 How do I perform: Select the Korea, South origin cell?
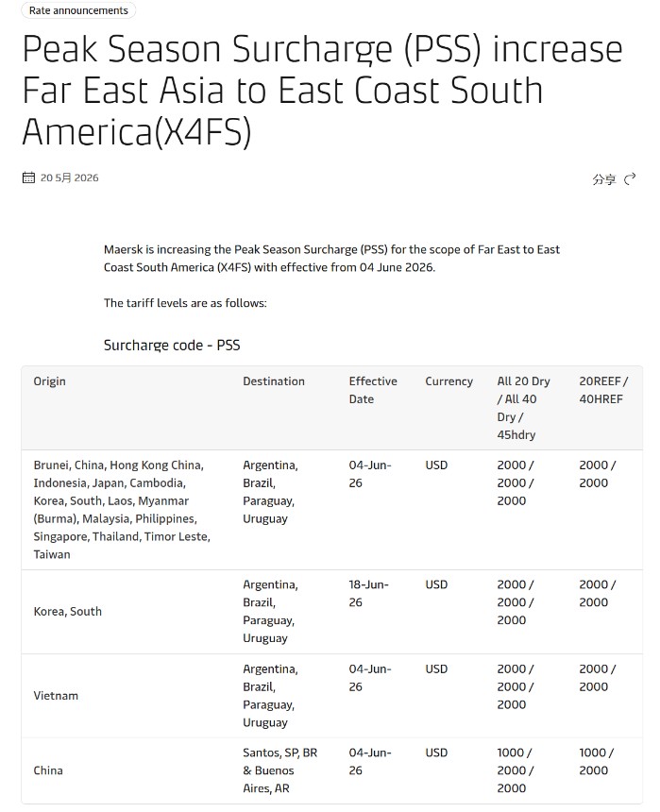pos(68,612)
